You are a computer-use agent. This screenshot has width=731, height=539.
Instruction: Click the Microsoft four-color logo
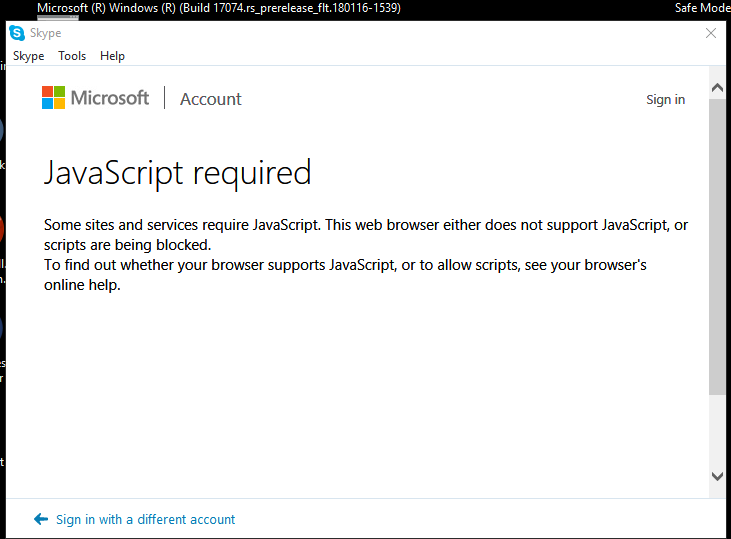coord(53,97)
